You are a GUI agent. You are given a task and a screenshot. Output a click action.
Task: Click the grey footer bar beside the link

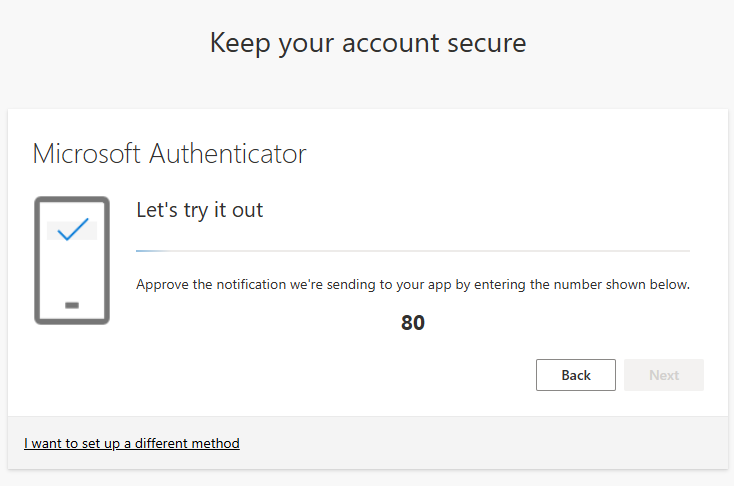(x=482, y=443)
